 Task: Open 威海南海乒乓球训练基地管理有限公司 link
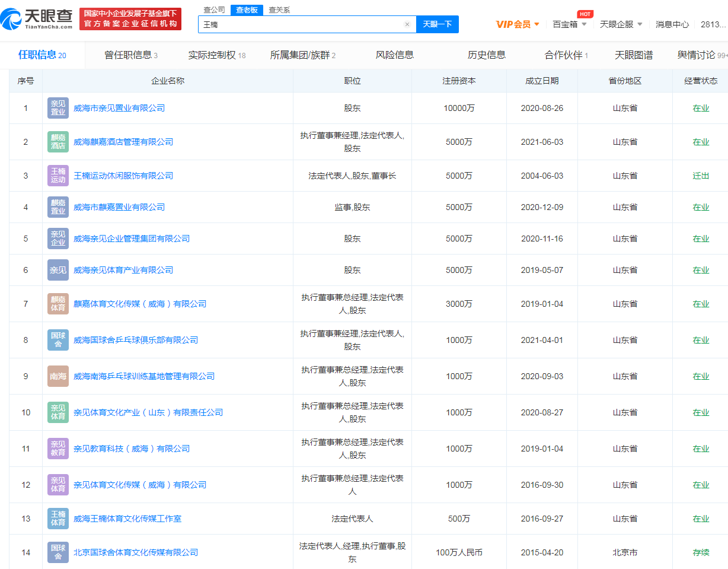pos(144,376)
